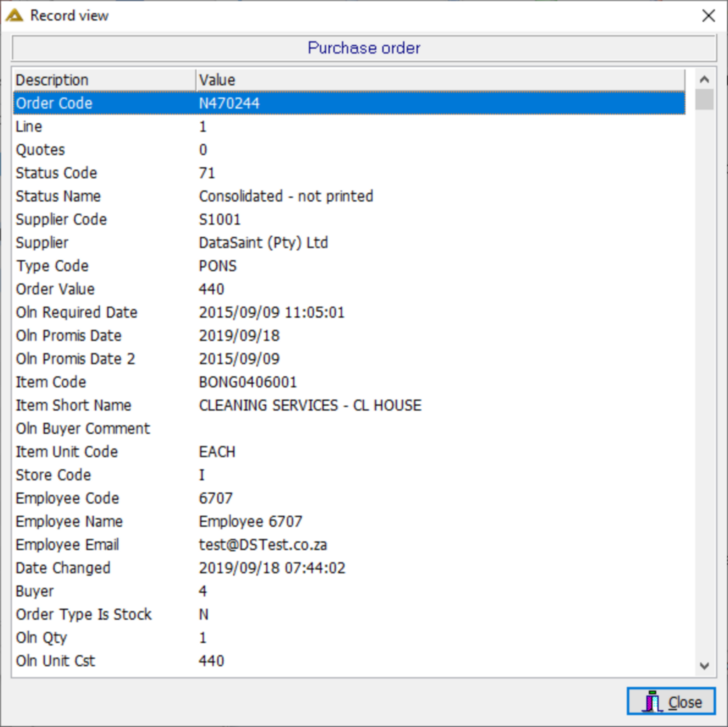
Task: Click the Description column header
Action: click(x=104, y=80)
